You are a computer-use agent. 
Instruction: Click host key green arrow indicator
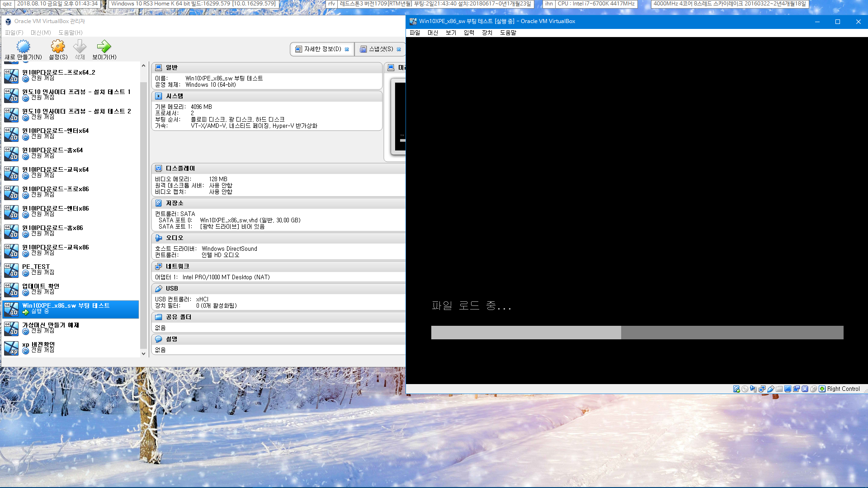pos(822,389)
